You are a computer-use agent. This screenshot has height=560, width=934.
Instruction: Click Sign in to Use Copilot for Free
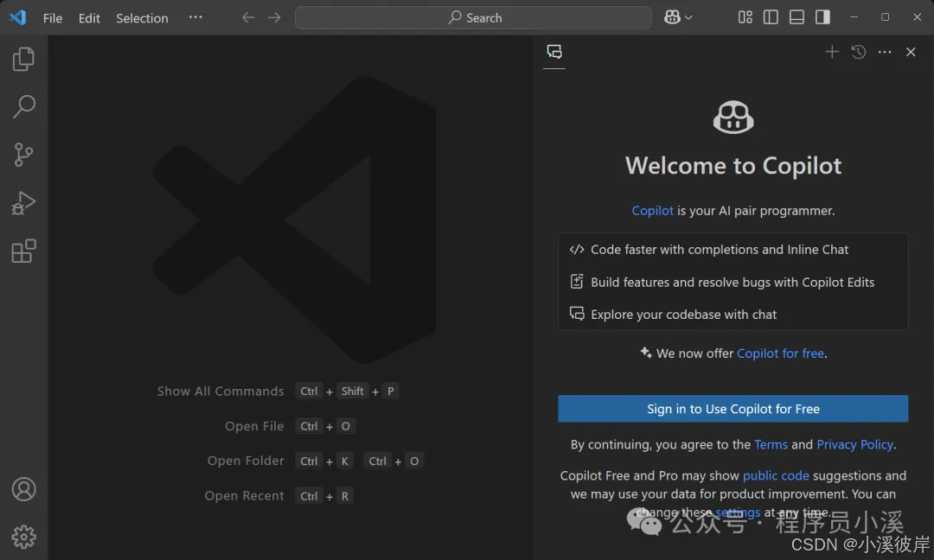(x=732, y=409)
